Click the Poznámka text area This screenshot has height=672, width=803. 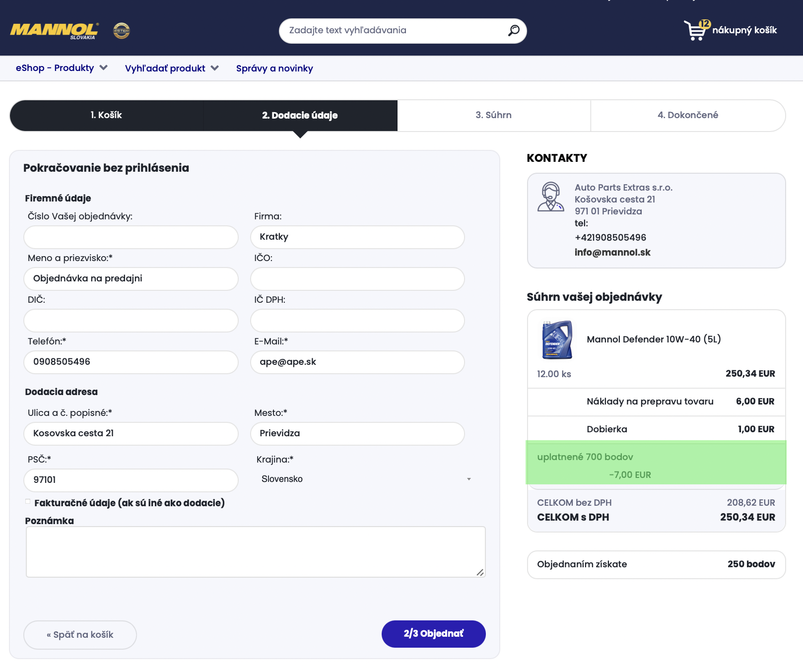click(x=256, y=552)
